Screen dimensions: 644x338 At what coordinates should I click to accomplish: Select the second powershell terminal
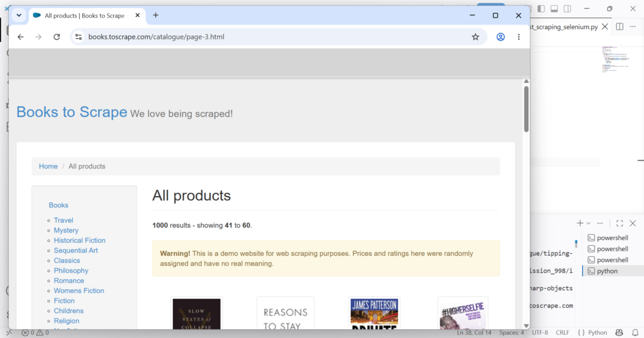click(612, 249)
